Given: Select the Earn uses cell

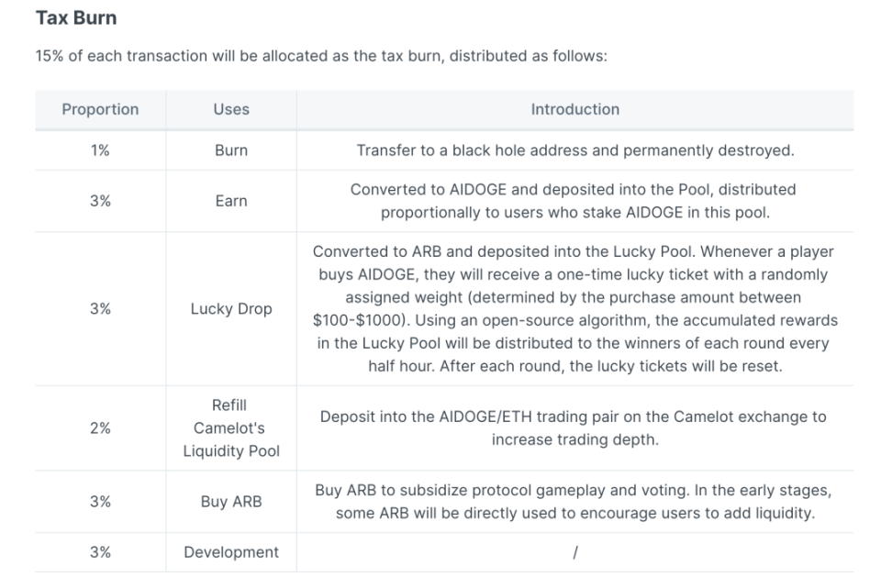Looking at the screenshot, I should (231, 201).
